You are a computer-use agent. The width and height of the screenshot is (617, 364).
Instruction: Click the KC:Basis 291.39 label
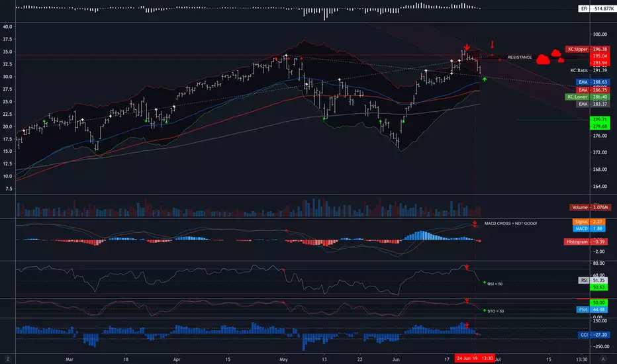589,70
